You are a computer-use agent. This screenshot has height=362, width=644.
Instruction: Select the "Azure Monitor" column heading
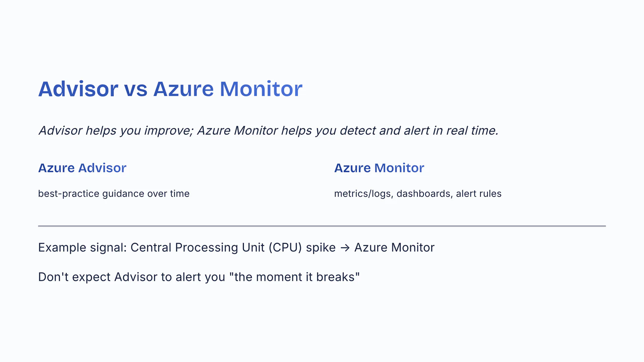[379, 168]
